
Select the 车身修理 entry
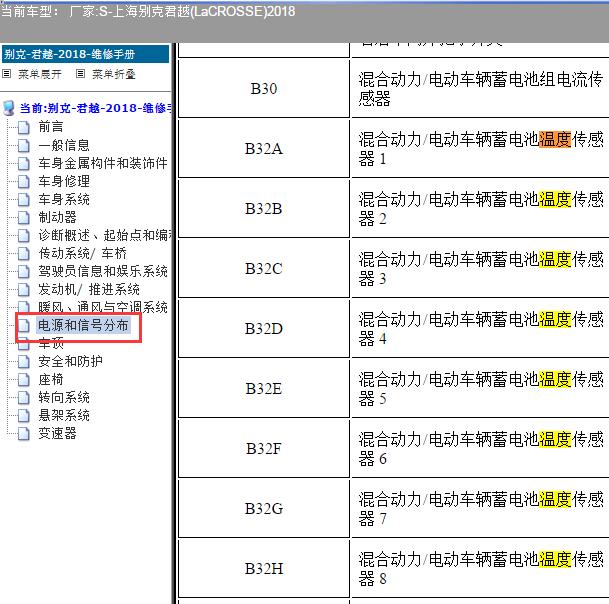(64, 181)
